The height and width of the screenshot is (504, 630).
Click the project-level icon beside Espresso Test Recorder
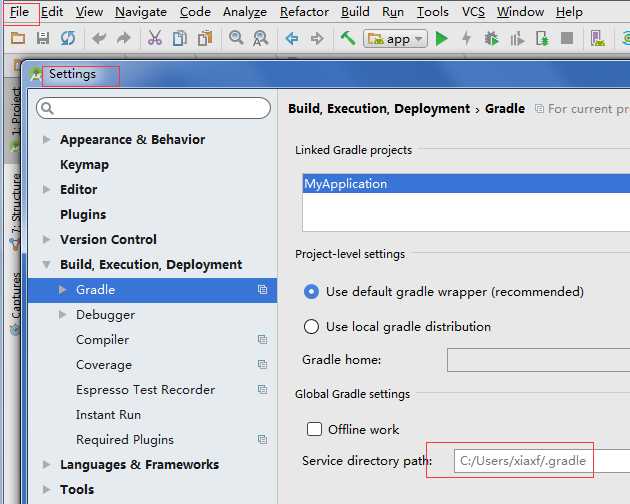pos(262,389)
